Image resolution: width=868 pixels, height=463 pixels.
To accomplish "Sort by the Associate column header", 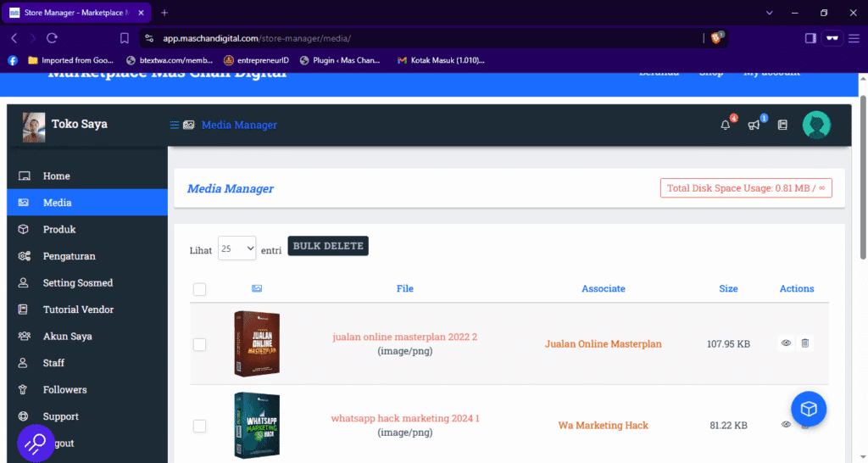I will [603, 288].
